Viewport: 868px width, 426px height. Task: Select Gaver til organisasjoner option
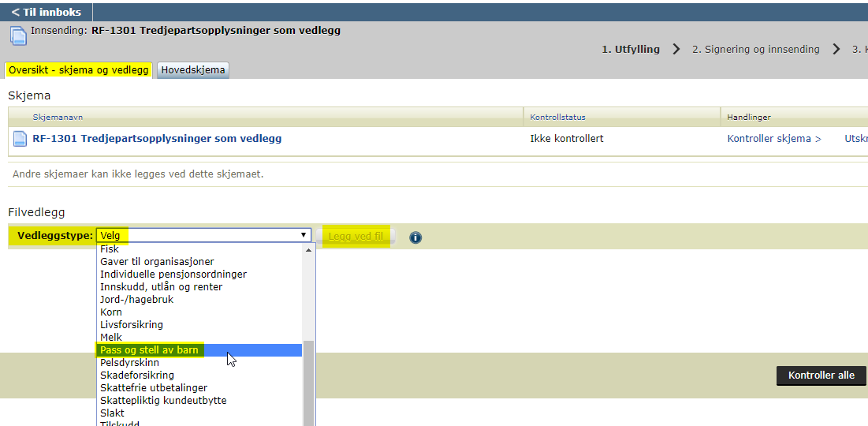coord(200,261)
